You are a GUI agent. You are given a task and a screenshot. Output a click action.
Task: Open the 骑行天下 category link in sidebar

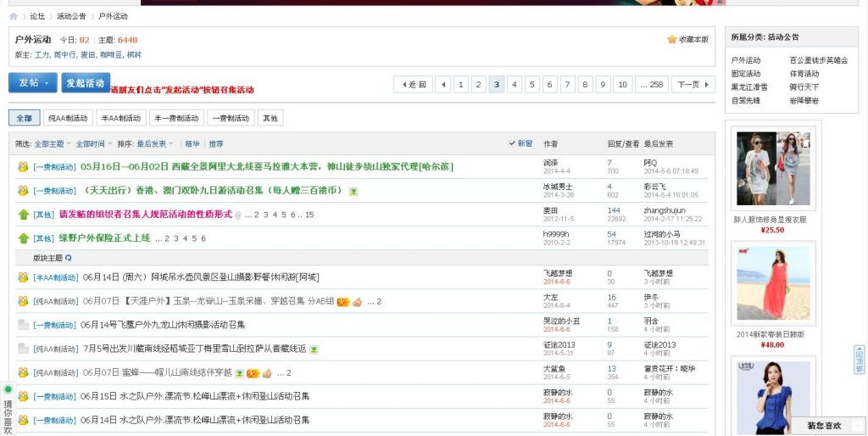(x=804, y=87)
